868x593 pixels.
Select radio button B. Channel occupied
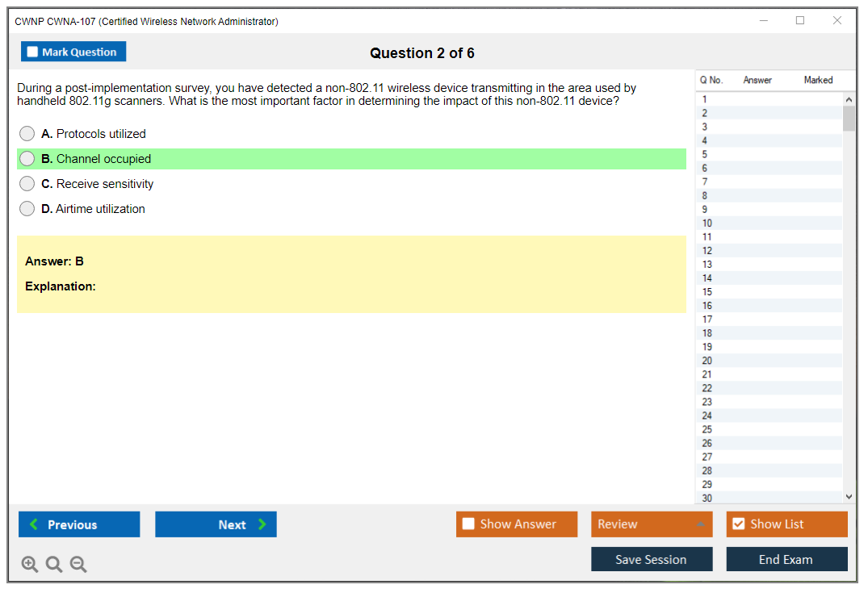27,159
